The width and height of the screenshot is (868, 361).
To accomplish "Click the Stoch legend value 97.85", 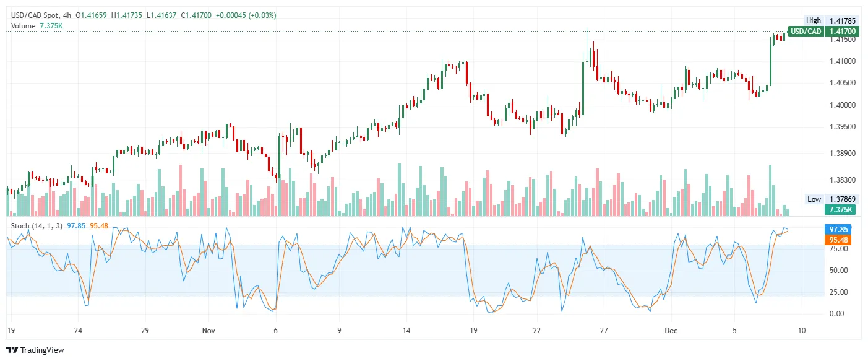I will [76, 225].
